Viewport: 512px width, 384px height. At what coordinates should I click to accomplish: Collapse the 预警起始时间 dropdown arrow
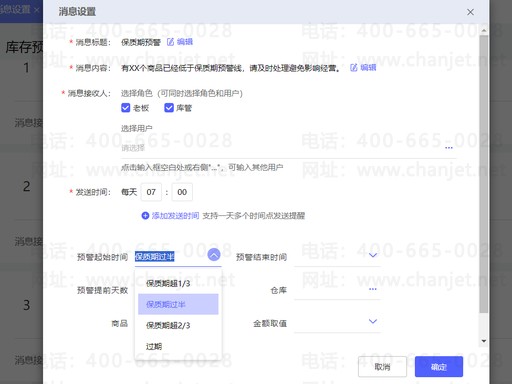214,255
